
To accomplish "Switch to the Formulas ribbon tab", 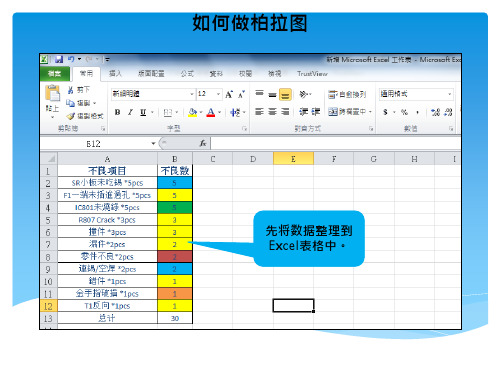I will (187, 74).
